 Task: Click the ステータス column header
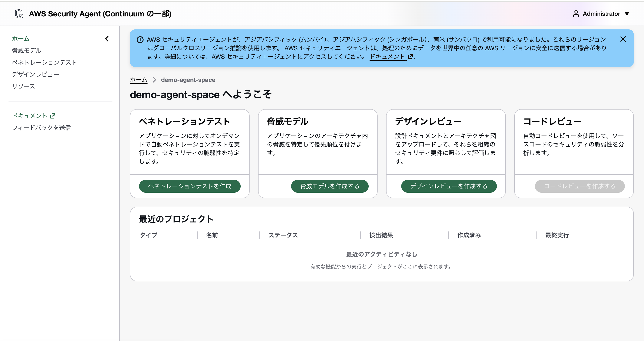pyautogui.click(x=283, y=235)
